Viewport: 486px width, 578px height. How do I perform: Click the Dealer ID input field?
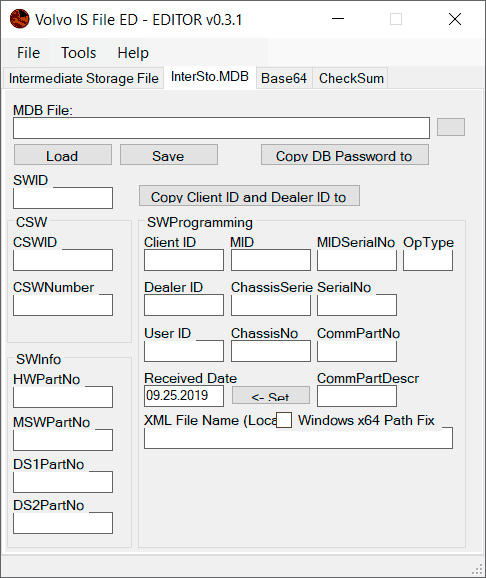point(184,305)
